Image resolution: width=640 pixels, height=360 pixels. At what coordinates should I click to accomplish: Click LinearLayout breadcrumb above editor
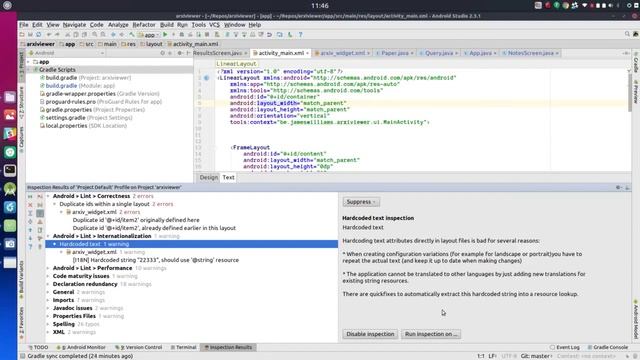pyautogui.click(x=236, y=64)
